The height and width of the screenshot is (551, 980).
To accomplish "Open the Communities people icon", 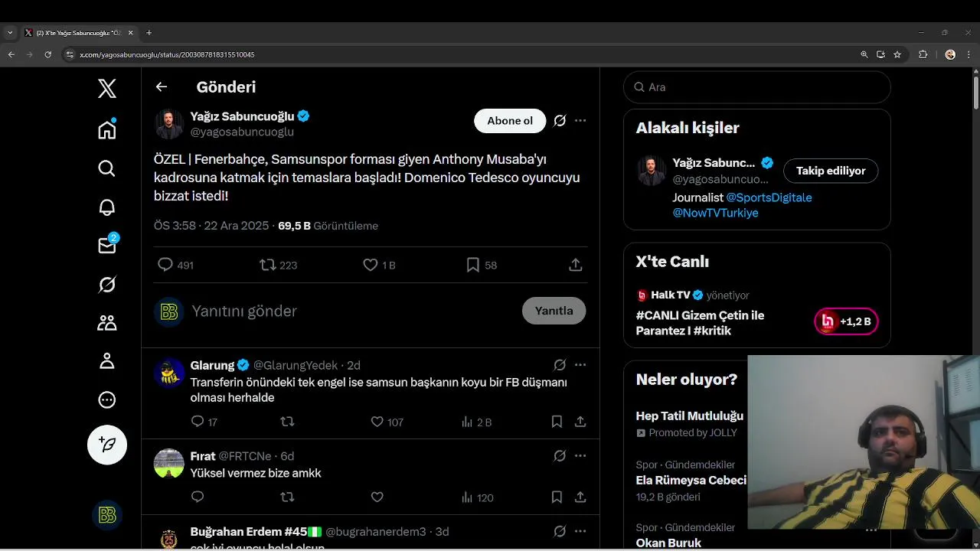I will [107, 323].
